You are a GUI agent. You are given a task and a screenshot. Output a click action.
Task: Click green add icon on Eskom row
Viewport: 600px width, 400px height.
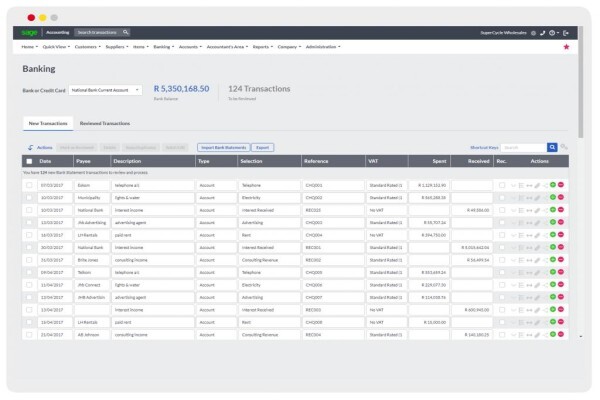[x=553, y=185]
